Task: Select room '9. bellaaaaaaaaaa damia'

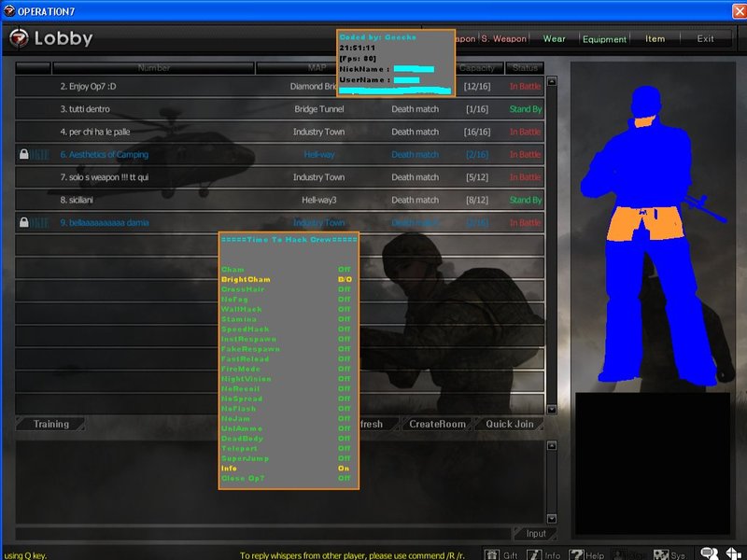Action: (x=279, y=222)
